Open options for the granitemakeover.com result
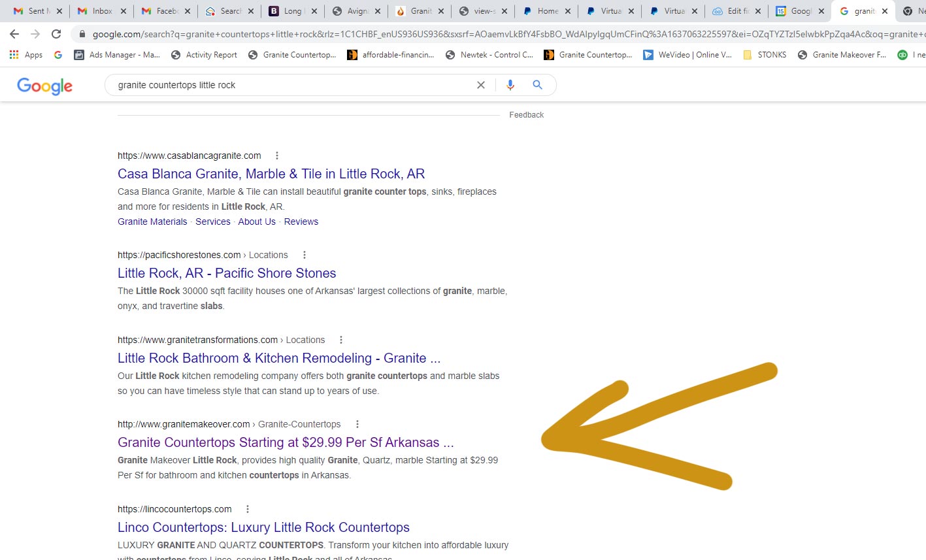 357,424
